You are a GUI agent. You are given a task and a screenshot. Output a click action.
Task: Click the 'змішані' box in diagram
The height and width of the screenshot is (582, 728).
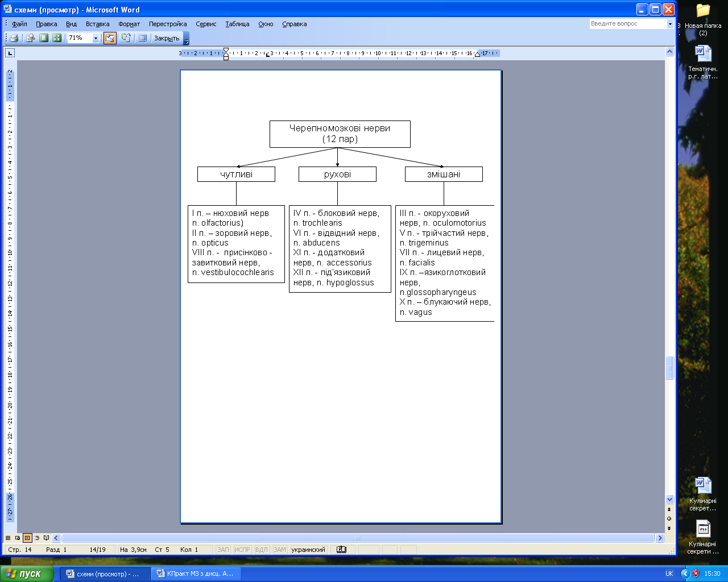[444, 174]
